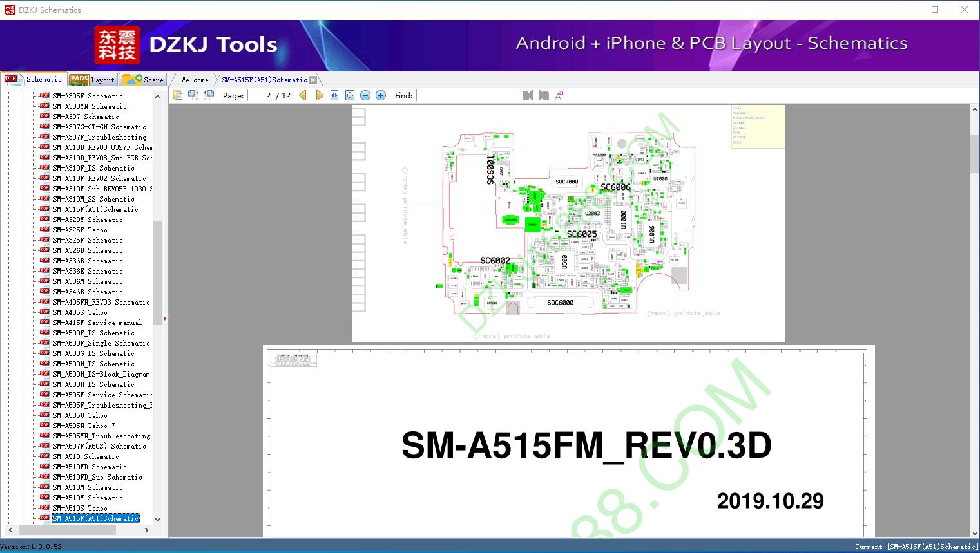The height and width of the screenshot is (553, 980).
Task: Click the PDF icon beside SM-A505N_Tshoo_7
Action: coord(44,425)
